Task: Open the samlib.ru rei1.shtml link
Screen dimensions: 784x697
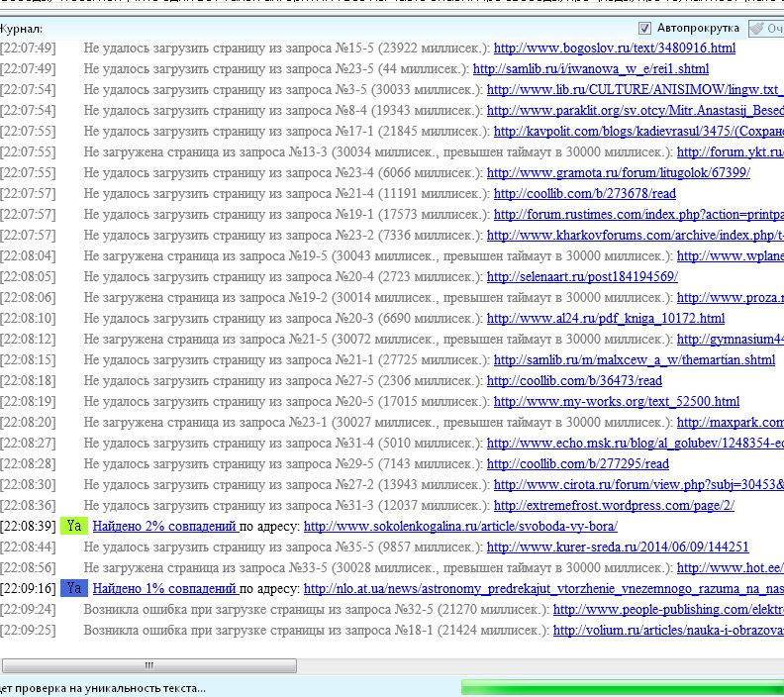Action: pyautogui.click(x=590, y=68)
